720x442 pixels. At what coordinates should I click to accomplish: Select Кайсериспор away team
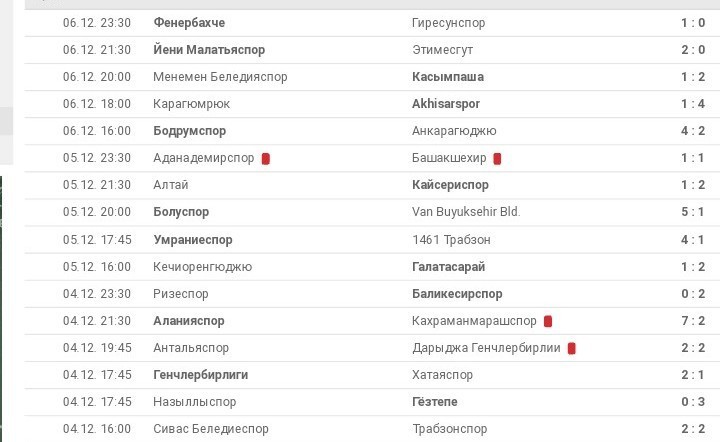click(450, 185)
